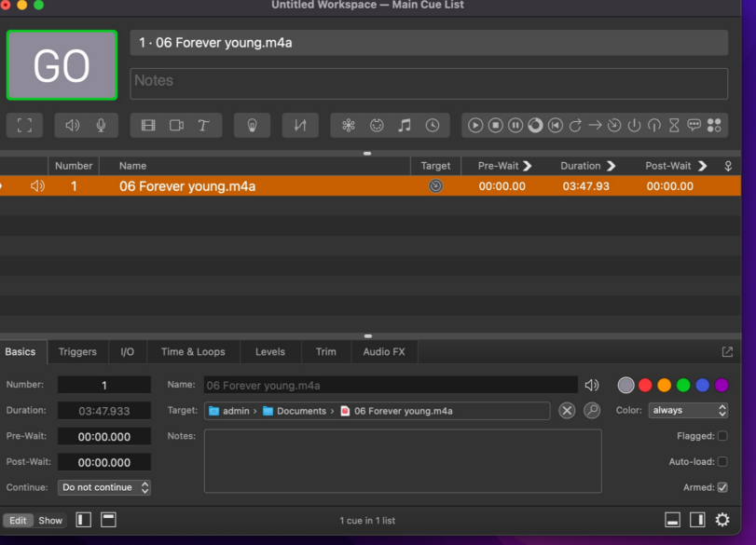The width and height of the screenshot is (756, 545).
Task: Add a Group cue from toolbar
Action: point(24,125)
